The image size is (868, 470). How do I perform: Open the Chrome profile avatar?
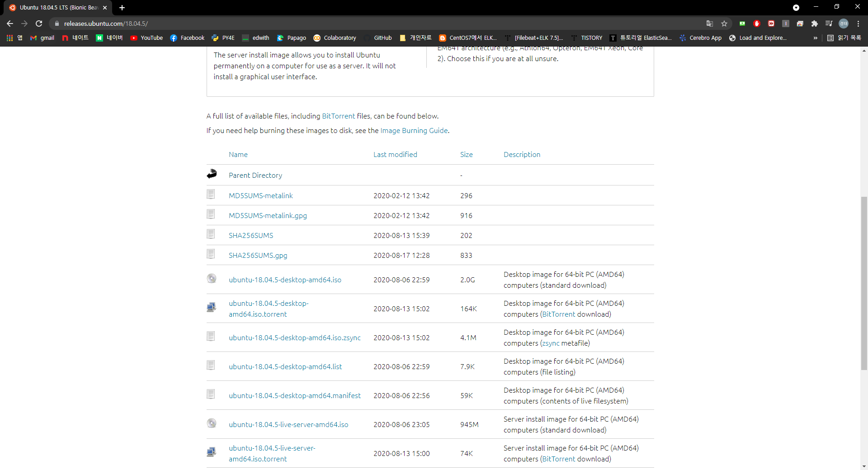[844, 24]
